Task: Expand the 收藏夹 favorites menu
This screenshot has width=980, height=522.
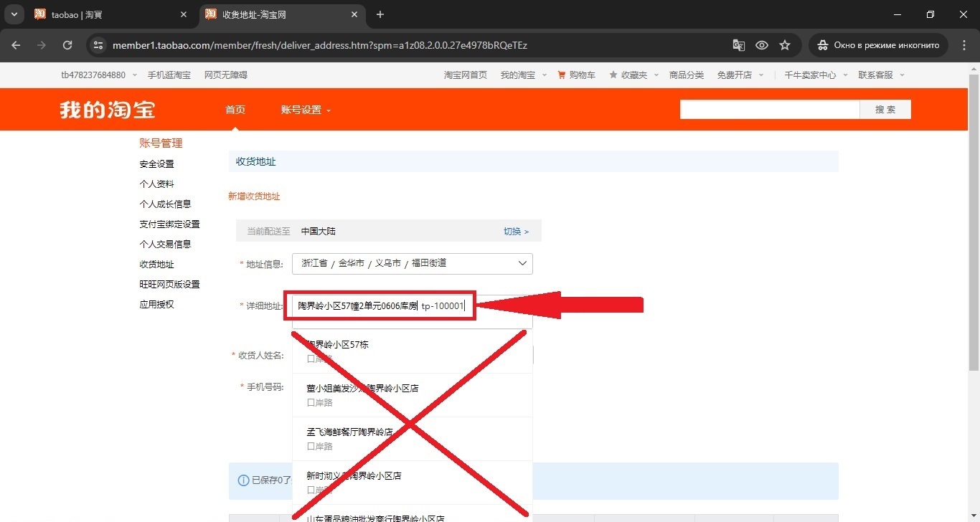Action: pyautogui.click(x=633, y=75)
